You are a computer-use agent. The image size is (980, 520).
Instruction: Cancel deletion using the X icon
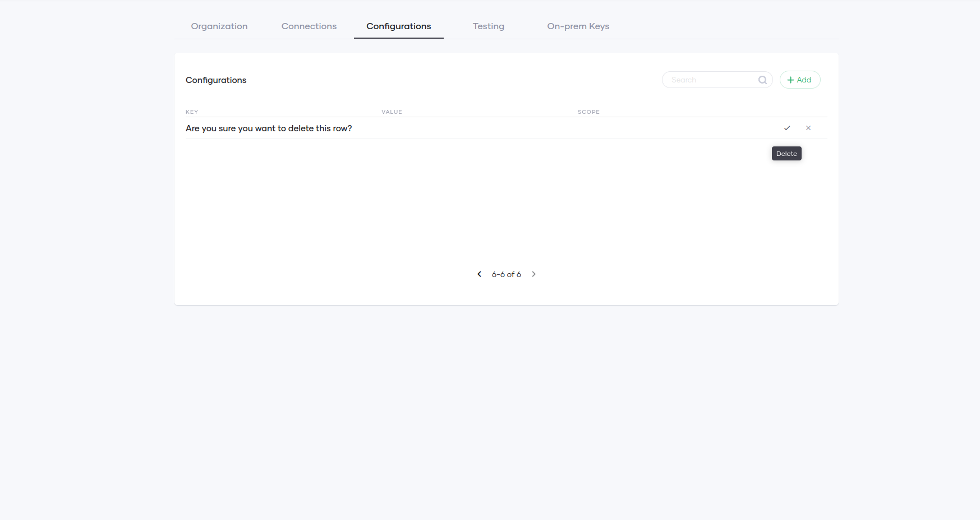pyautogui.click(x=808, y=128)
